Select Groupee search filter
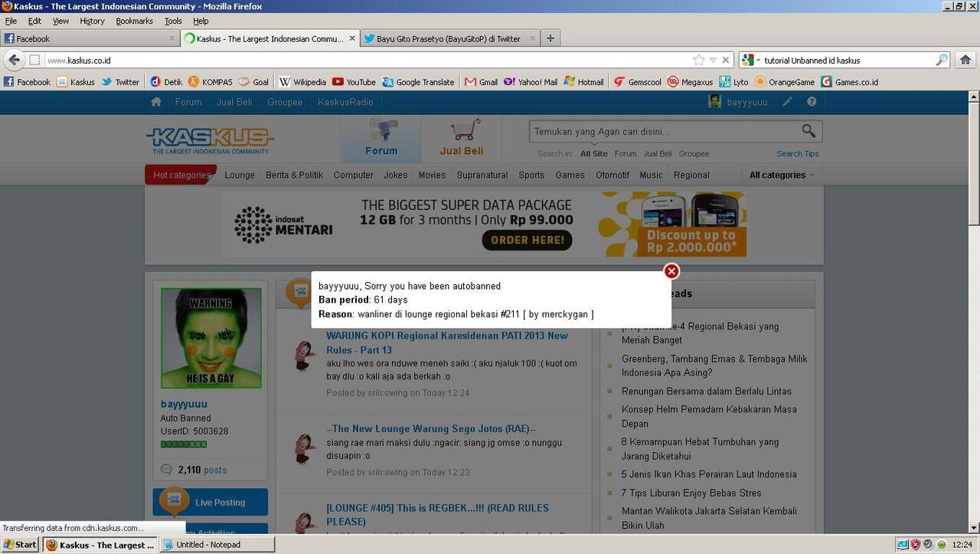Viewport: 980px width, 554px height. [x=694, y=153]
